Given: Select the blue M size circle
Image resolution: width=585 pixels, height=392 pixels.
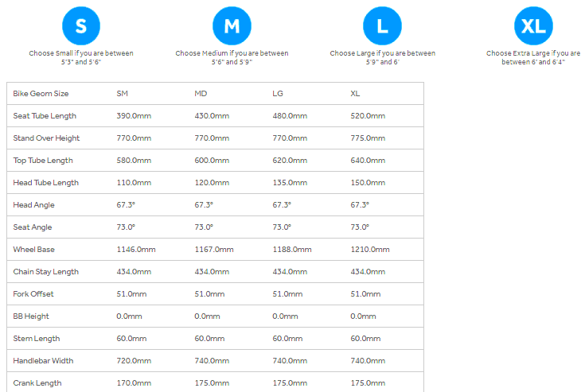Looking at the screenshot, I should (x=232, y=27).
